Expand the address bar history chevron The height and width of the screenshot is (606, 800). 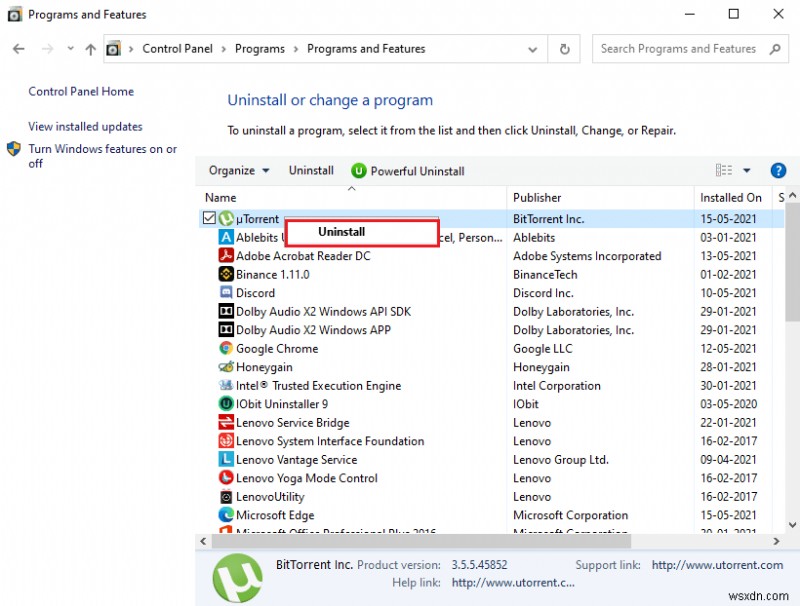[533, 48]
